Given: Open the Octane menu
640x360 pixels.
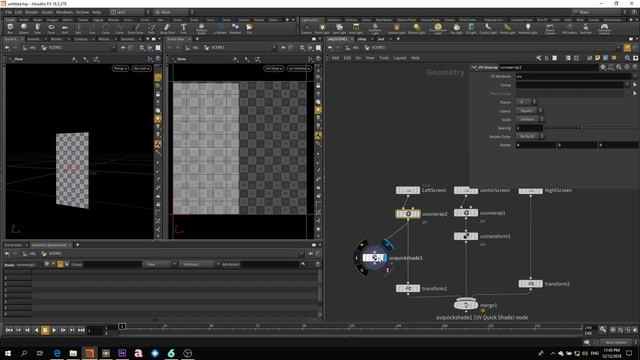Looking at the screenshot, I should pyautogui.click(x=82, y=12).
